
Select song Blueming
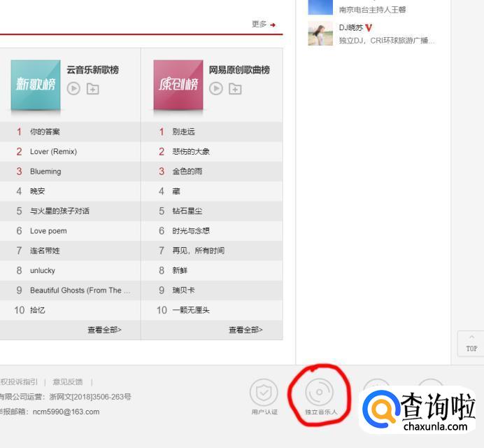[x=45, y=171]
